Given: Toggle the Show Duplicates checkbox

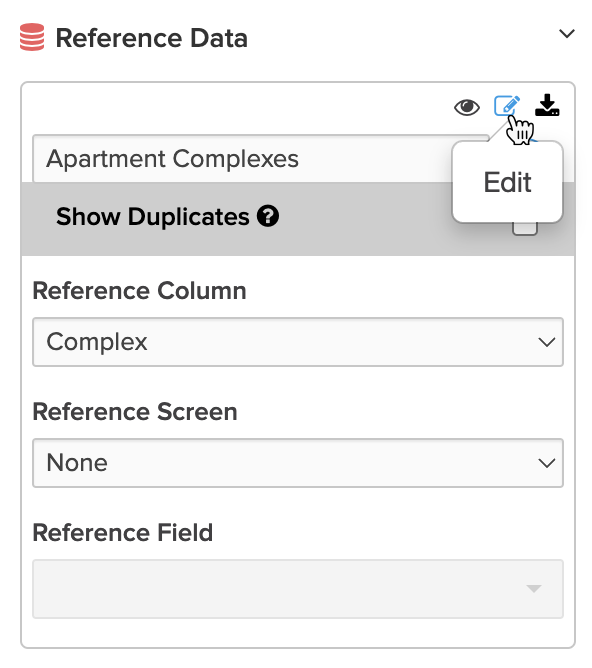Looking at the screenshot, I should (x=525, y=228).
